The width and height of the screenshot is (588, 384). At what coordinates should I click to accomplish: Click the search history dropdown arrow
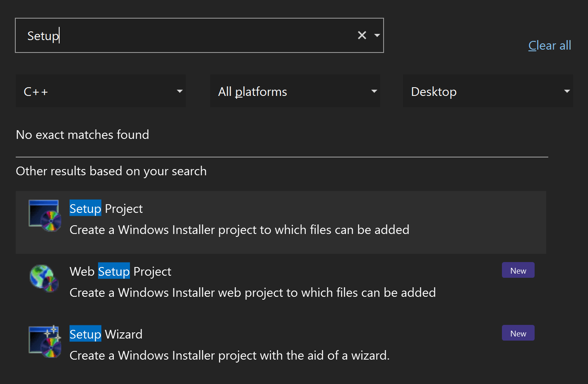[x=377, y=36]
